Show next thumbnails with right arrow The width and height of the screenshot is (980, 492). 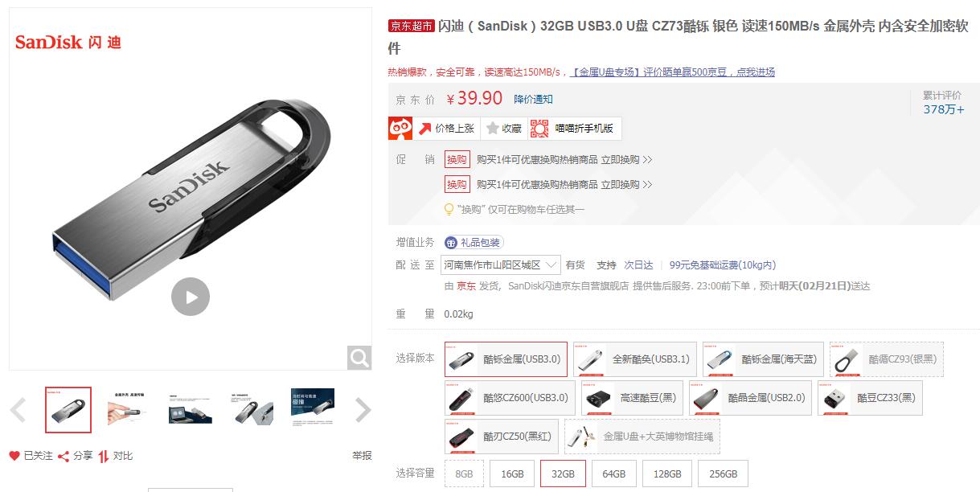(x=363, y=410)
